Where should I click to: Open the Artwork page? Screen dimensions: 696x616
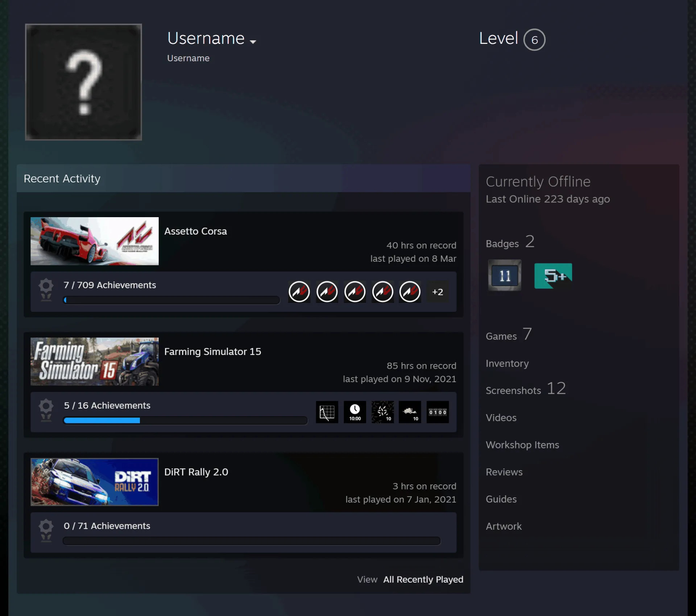[x=504, y=526]
